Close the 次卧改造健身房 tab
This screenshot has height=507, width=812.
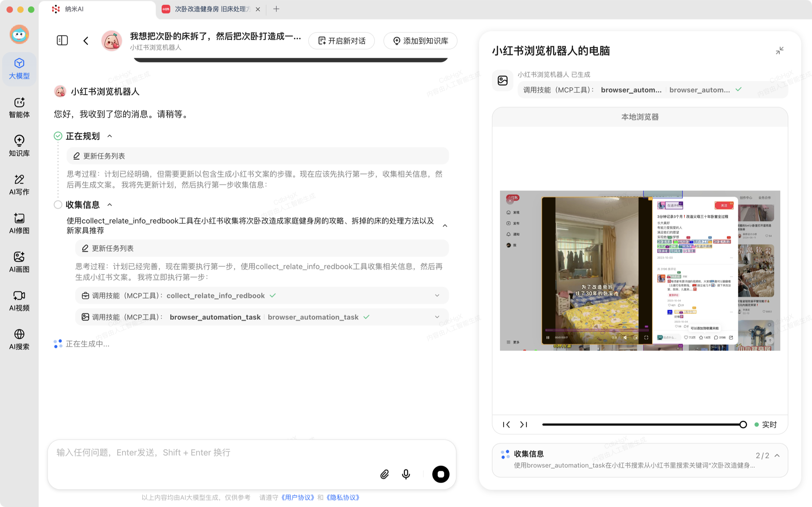tap(258, 9)
